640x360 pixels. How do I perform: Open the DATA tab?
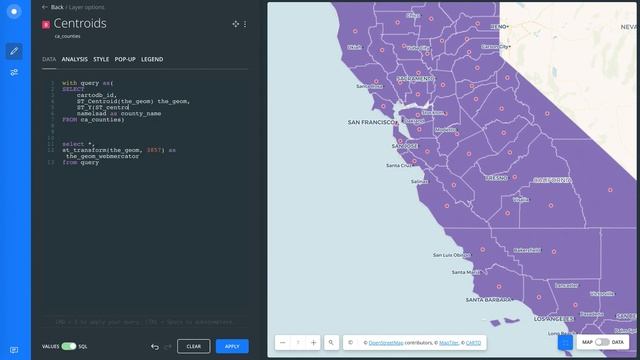pyautogui.click(x=49, y=59)
